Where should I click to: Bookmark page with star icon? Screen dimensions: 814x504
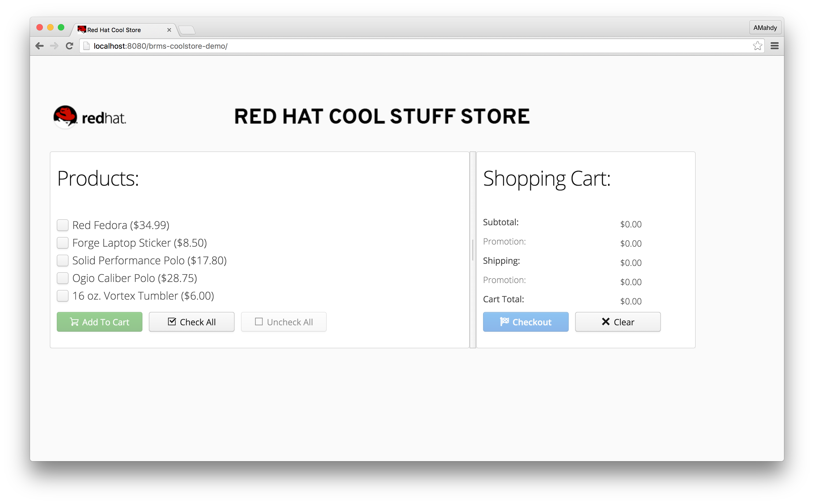[757, 46]
